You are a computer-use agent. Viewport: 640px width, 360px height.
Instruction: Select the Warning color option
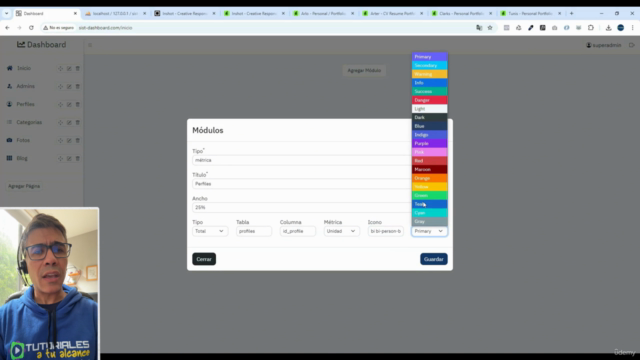click(429, 74)
